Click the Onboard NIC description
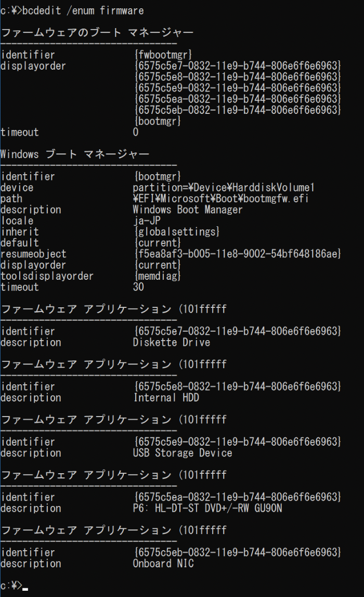This screenshot has height=597, width=364. click(x=163, y=563)
